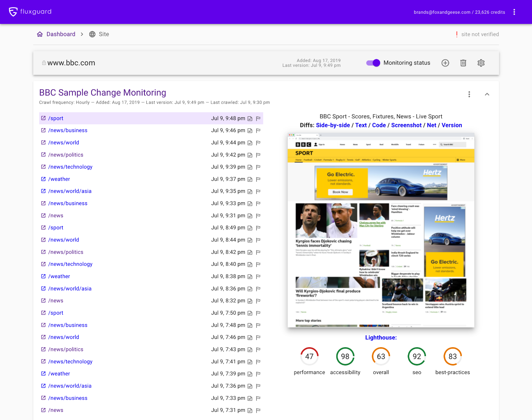This screenshot has width=532, height=420.
Task: Open the Screenshot diff view
Action: (406, 125)
